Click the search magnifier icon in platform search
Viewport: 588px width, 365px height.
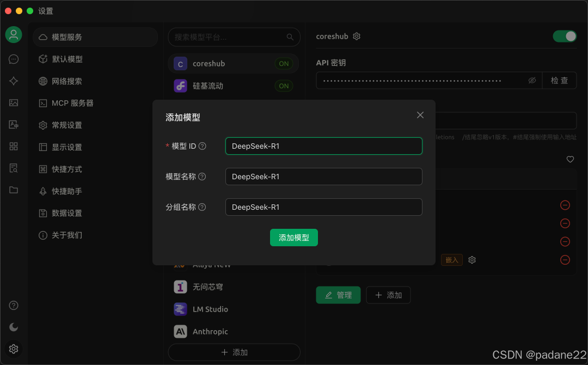coord(290,37)
